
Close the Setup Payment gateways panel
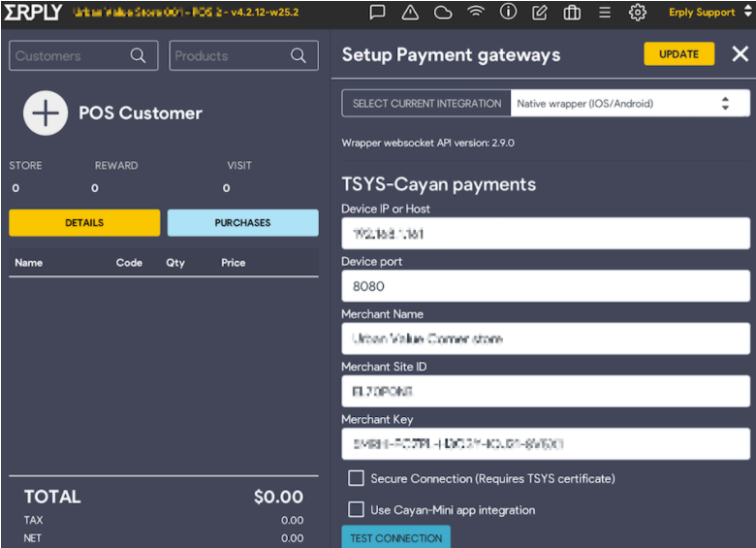[740, 54]
